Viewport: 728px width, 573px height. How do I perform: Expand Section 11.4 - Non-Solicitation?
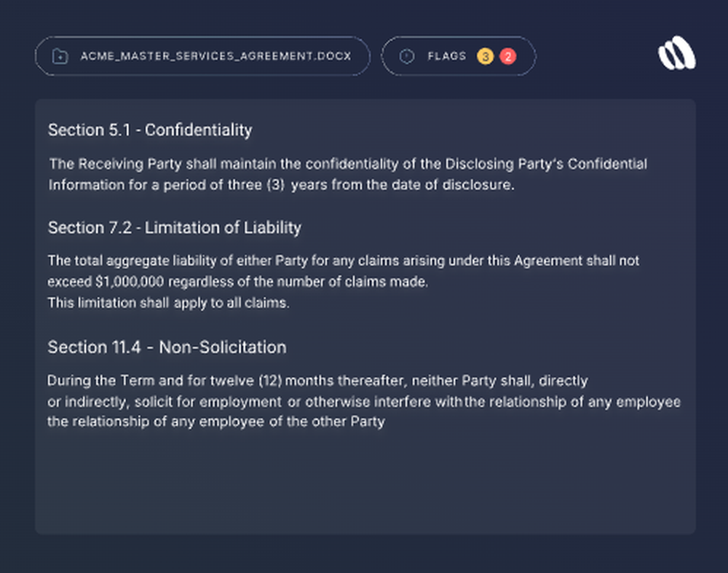pyautogui.click(x=167, y=347)
